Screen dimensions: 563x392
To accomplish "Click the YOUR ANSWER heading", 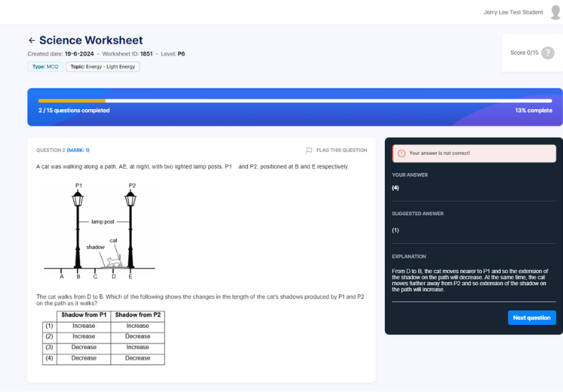I will tap(410, 175).
